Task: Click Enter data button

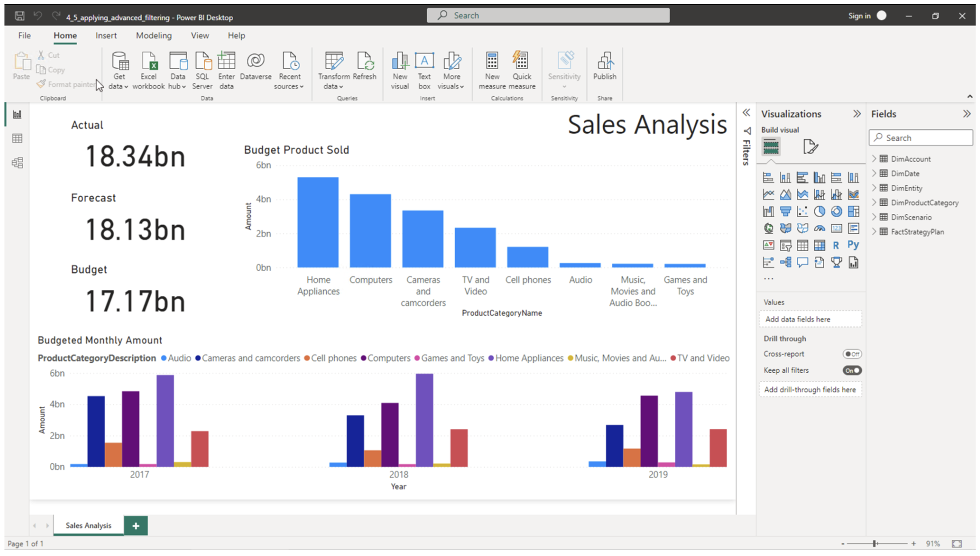Action: point(226,70)
